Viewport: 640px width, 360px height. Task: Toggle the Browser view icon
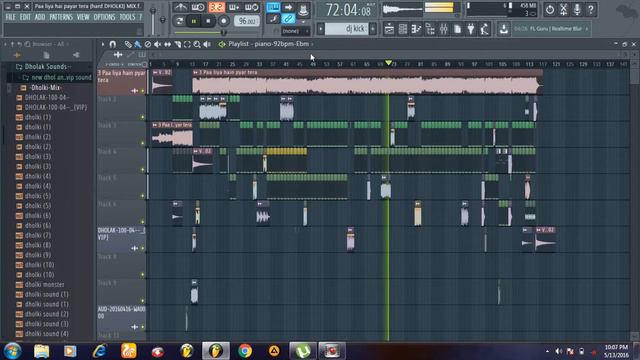[430, 29]
